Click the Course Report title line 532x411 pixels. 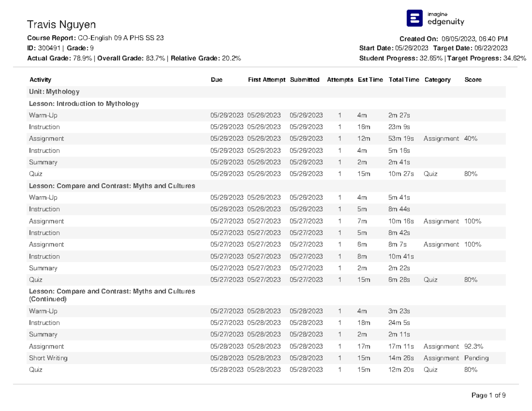(x=95, y=38)
